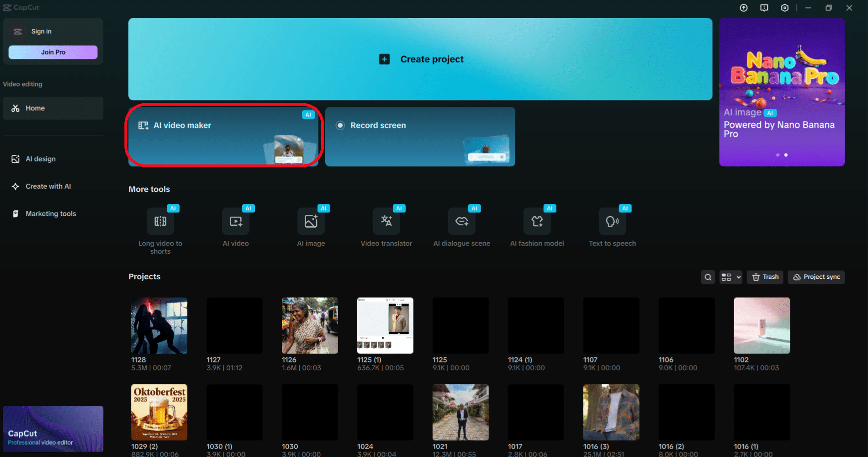
Task: Open Marketing tools in sidebar
Action: pyautogui.click(x=50, y=214)
